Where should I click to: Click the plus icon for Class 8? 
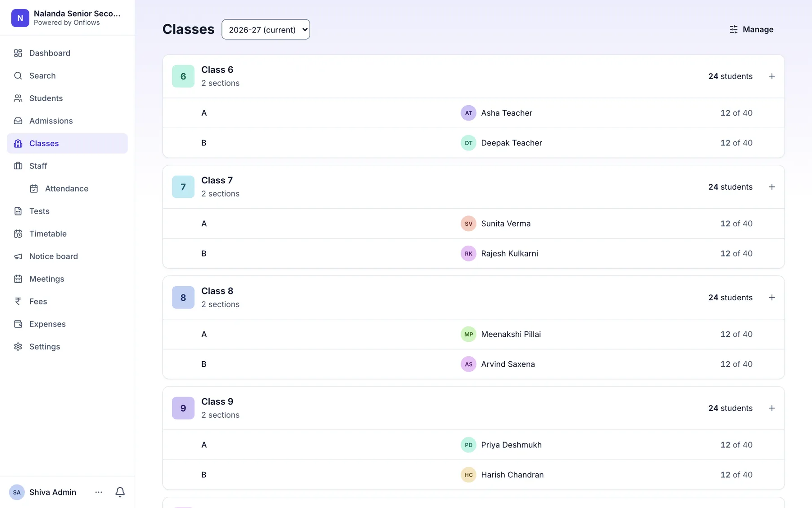(772, 298)
